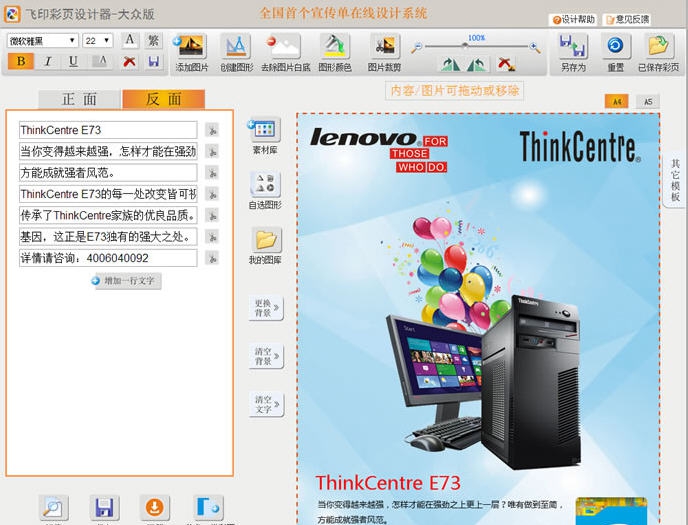Image resolution: width=688 pixels, height=525 pixels.
Task: Click the field 详情请咨询：4006040092
Action: coord(108,258)
